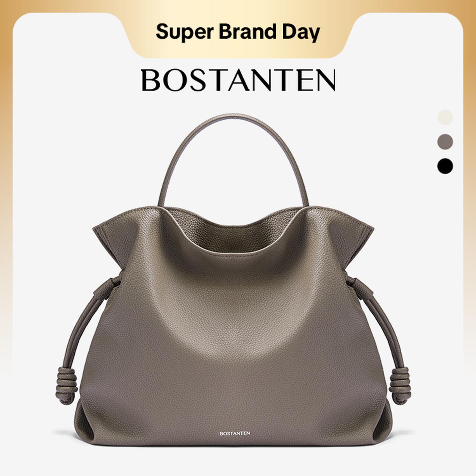Pick the black color swatch
The width and height of the screenshot is (476, 476).
[445, 166]
